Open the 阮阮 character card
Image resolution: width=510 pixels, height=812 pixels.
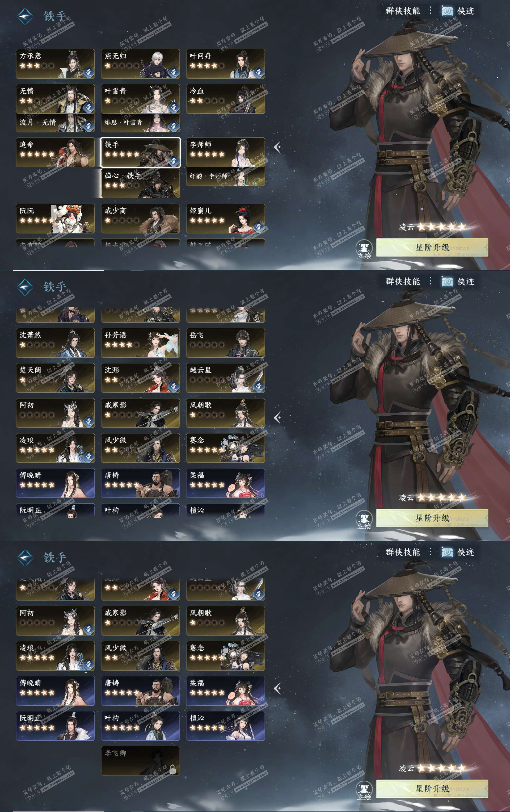click(55, 219)
